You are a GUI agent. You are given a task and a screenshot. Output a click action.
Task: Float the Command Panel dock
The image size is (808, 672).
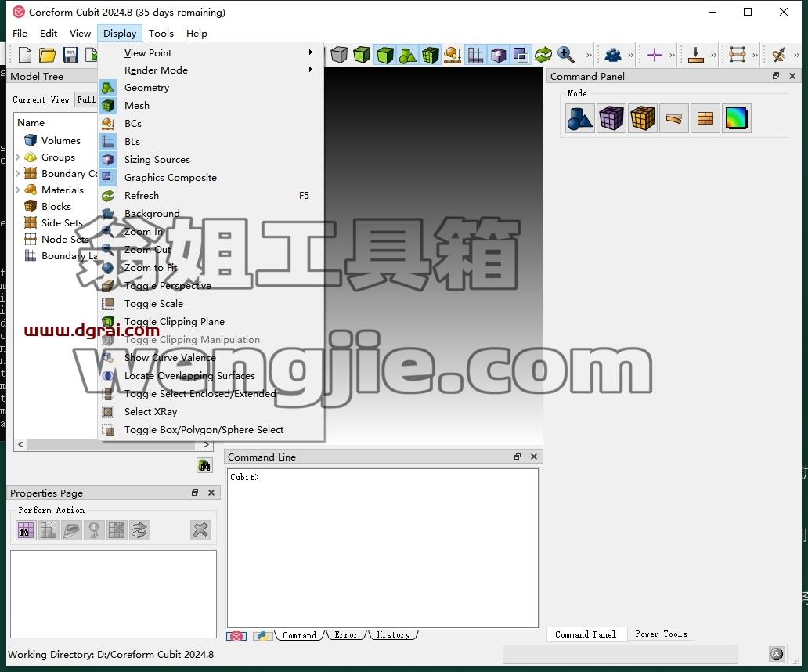(x=776, y=76)
